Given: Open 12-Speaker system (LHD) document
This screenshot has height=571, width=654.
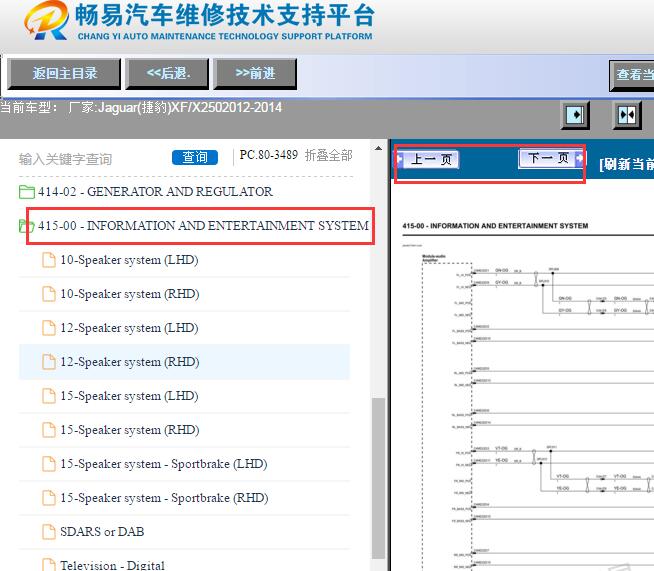Looking at the screenshot, I should pyautogui.click(x=129, y=328).
